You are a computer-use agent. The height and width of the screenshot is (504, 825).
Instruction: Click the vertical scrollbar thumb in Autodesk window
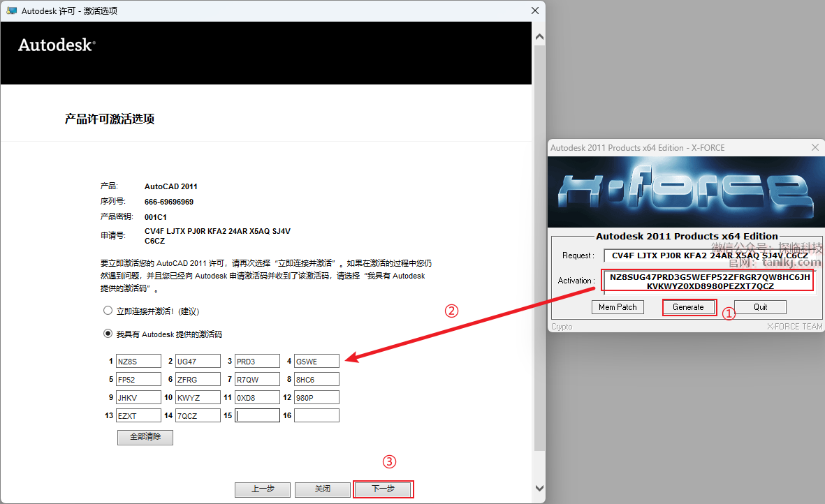(539, 248)
